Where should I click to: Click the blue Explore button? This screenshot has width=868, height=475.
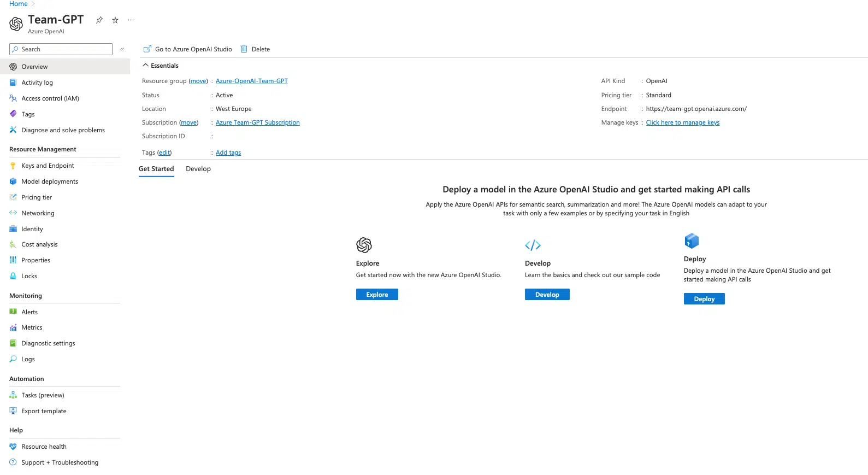377,295
